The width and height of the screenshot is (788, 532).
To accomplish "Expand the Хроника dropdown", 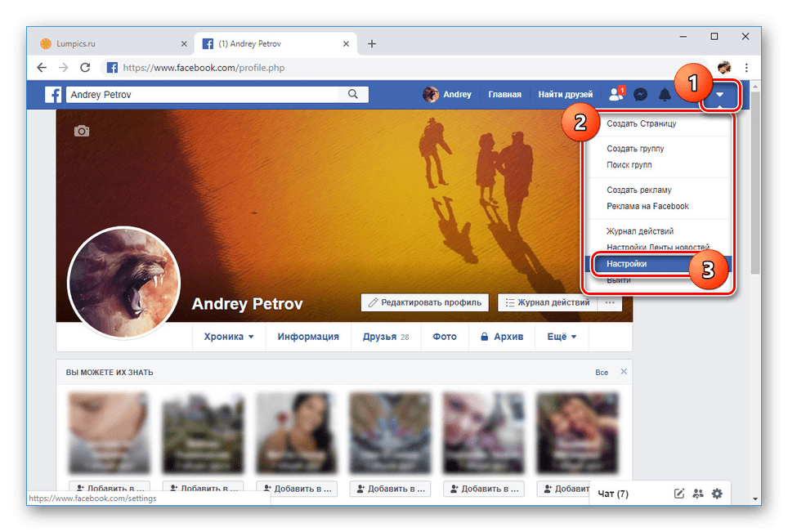I will pyautogui.click(x=229, y=337).
